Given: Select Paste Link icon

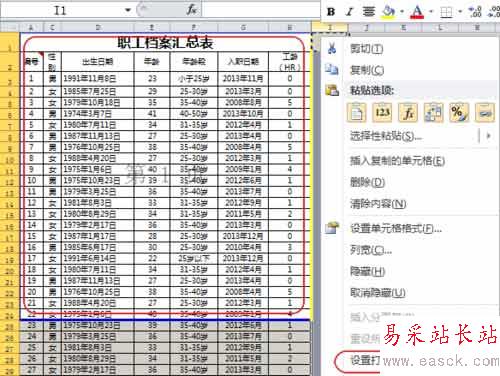Looking at the screenshot, I should tap(484, 112).
